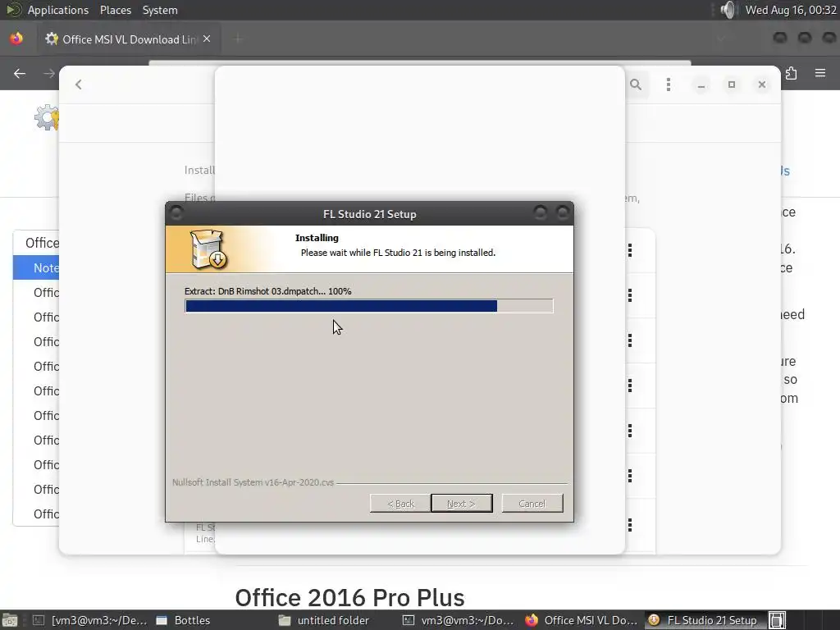Screen dimensions: 840x630
Task: Open the first three-dot row menu in Bottles
Action: pyautogui.click(x=630, y=250)
